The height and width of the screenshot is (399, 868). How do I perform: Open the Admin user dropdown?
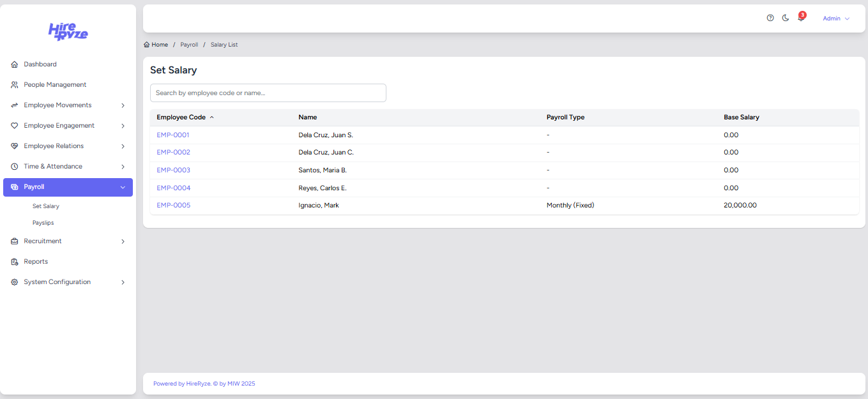[835, 19]
